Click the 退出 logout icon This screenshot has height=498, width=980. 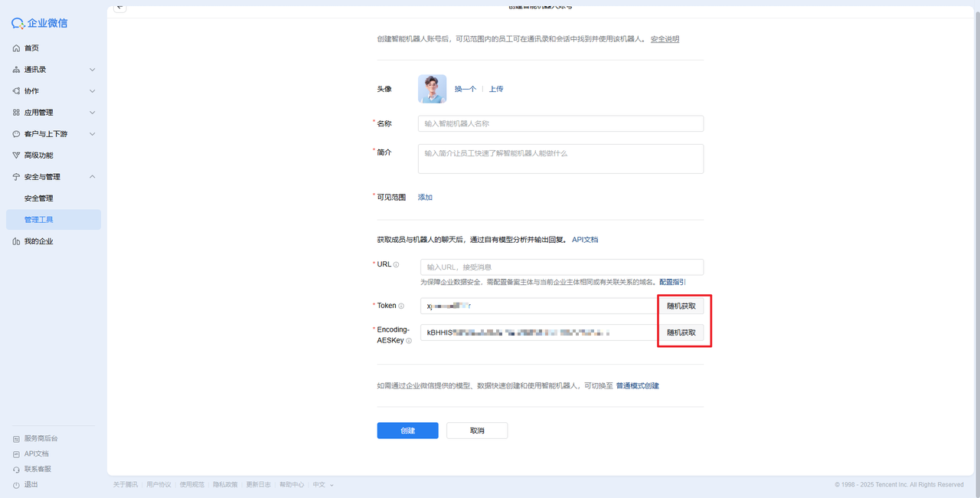(17, 485)
